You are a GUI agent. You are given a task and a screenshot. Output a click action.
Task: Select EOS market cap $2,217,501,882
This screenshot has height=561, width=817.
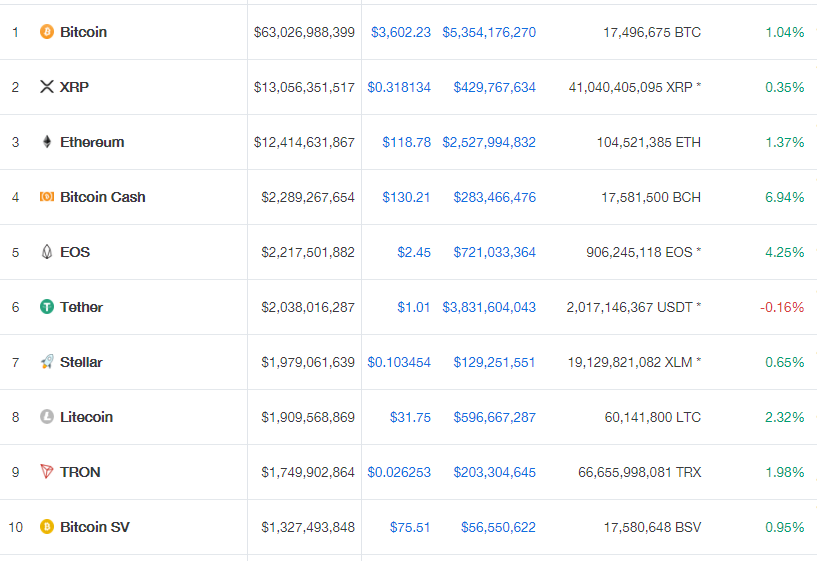(x=308, y=252)
